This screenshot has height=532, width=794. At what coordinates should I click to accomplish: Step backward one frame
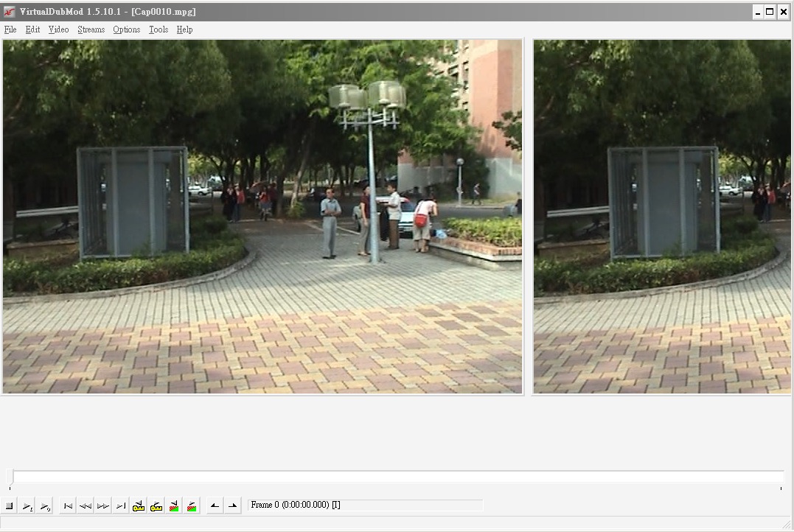(86, 505)
